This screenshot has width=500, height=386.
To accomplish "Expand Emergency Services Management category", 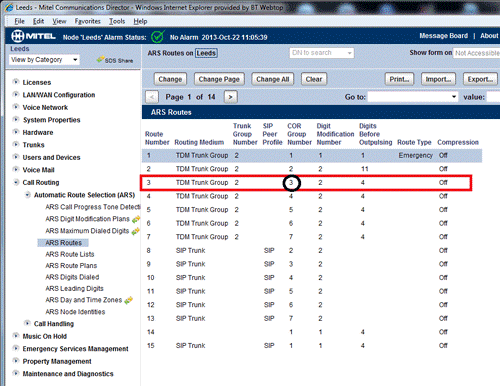I will click(15, 348).
